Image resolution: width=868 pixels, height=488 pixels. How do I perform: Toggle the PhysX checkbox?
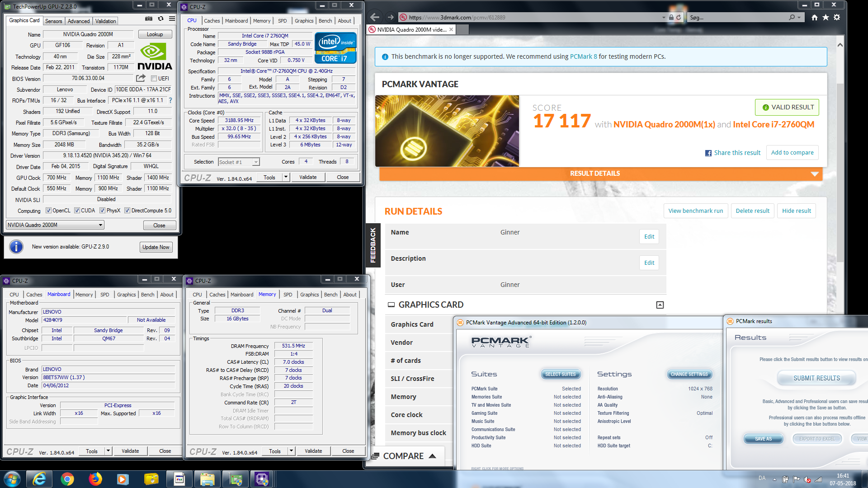pos(102,211)
